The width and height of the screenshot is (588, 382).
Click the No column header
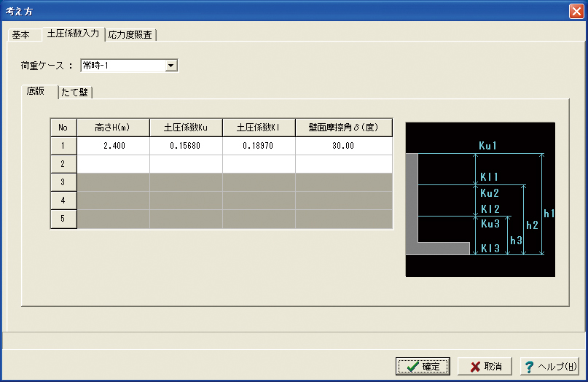[x=63, y=128]
